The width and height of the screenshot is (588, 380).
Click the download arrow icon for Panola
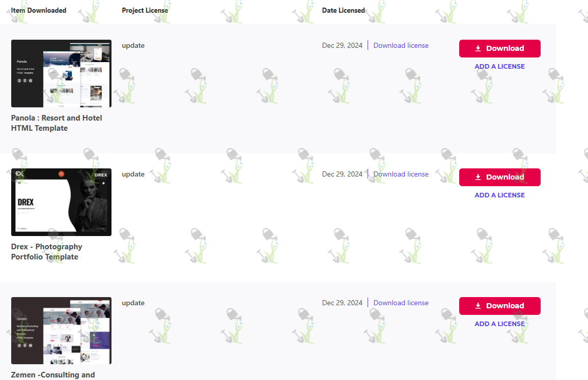click(478, 48)
